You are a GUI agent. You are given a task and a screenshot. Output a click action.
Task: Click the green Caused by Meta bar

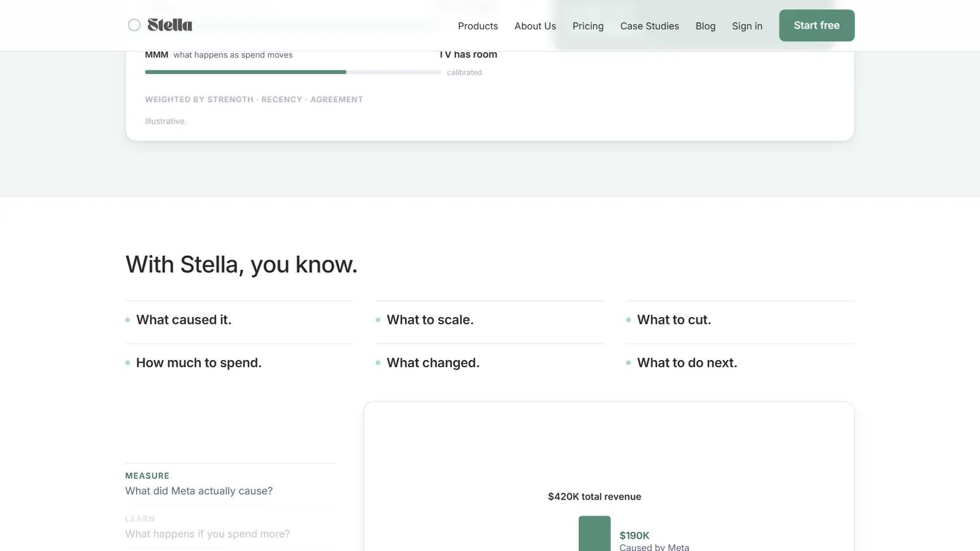point(594,533)
